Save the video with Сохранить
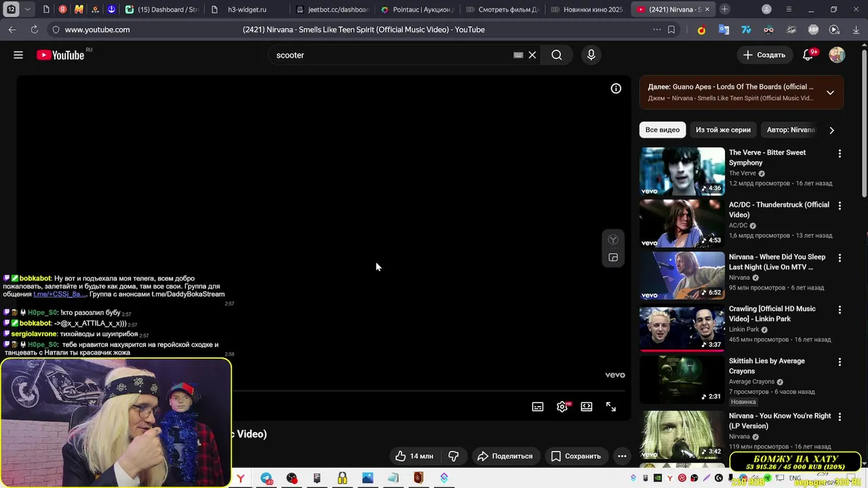This screenshot has width=868, height=488. coord(576,456)
